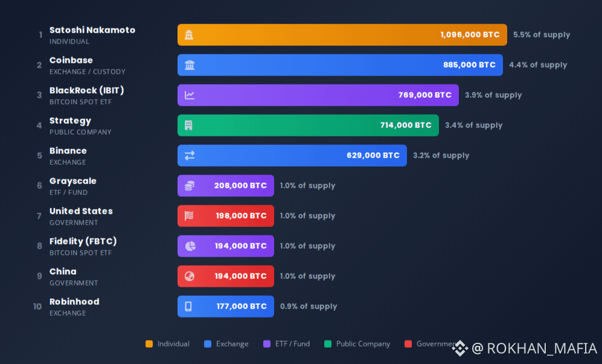Click the GOVERNMENT subtitle under United States
Viewport: 602px width, 364px height.
(74, 223)
